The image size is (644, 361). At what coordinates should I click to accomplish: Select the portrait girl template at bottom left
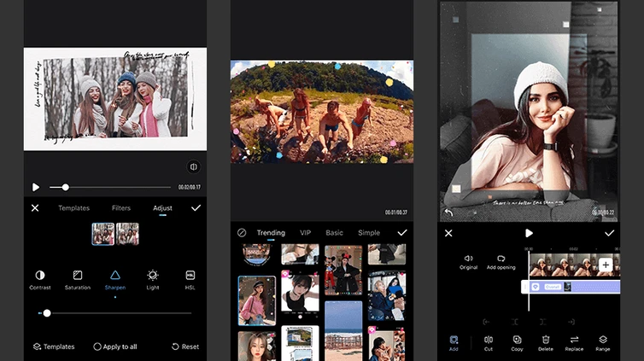257,346
